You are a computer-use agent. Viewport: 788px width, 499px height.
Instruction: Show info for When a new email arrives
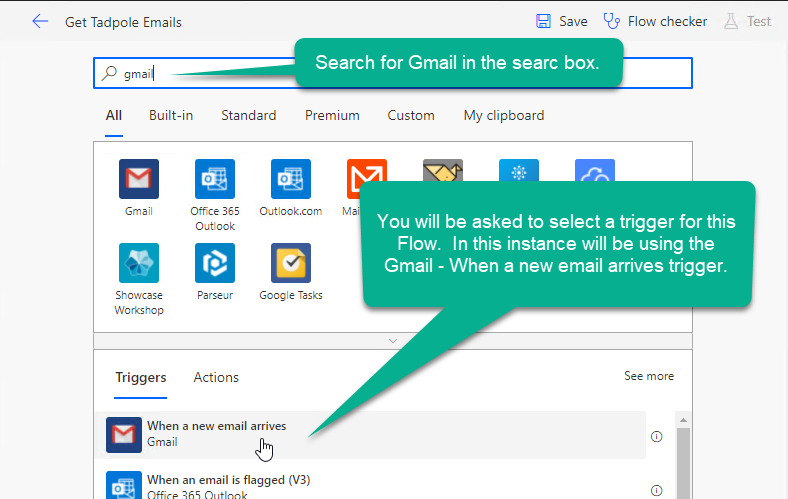pos(656,436)
